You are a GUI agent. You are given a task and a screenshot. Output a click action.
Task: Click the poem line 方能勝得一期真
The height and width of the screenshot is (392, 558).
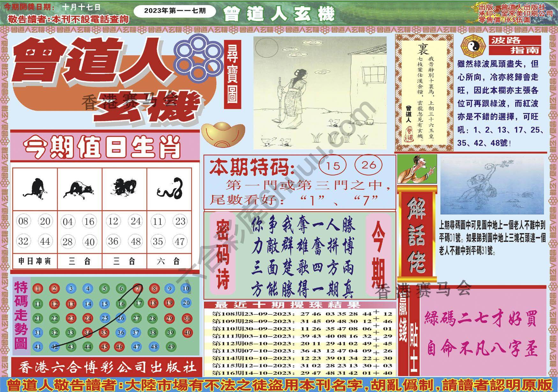click(302, 290)
